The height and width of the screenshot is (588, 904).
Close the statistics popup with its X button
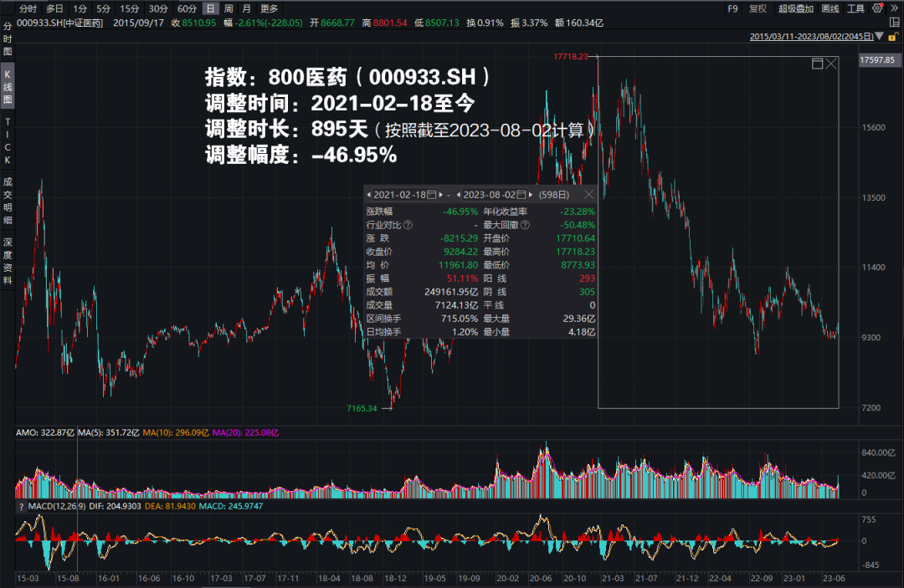click(x=590, y=194)
